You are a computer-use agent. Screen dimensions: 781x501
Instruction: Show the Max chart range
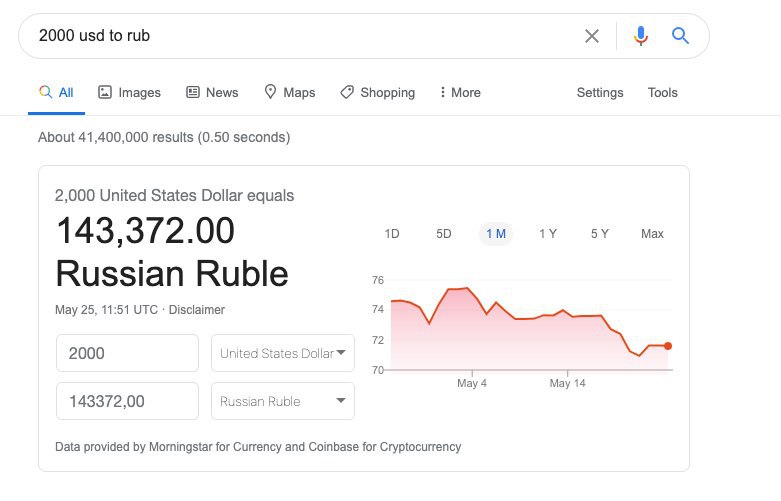tap(652, 234)
